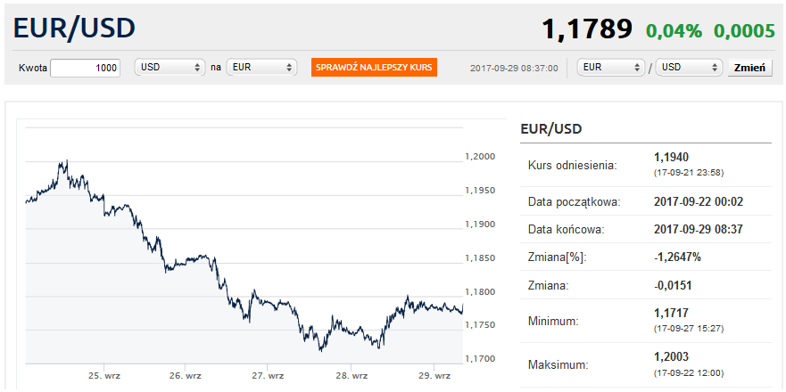Image resolution: width=786 pixels, height=392 pixels.
Task: Click the Maksimum value 1,2003
Action: (671, 357)
